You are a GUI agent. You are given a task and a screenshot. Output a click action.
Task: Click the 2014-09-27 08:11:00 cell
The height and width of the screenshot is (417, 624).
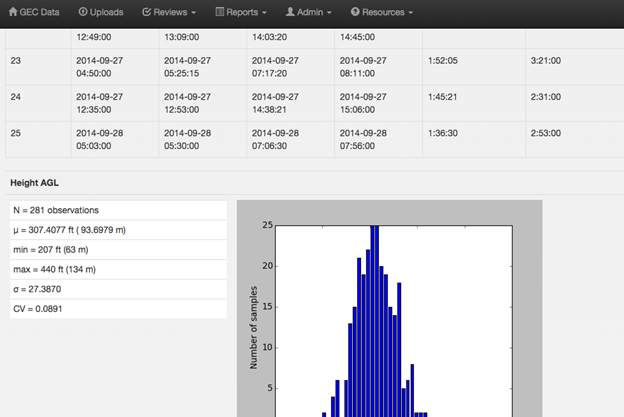tap(378, 67)
